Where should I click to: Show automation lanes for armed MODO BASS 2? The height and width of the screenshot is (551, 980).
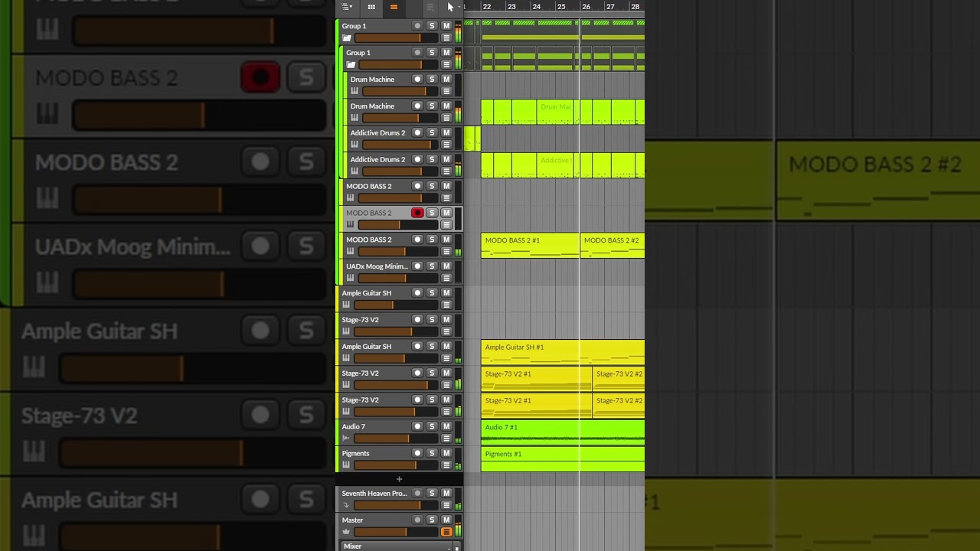(446, 225)
